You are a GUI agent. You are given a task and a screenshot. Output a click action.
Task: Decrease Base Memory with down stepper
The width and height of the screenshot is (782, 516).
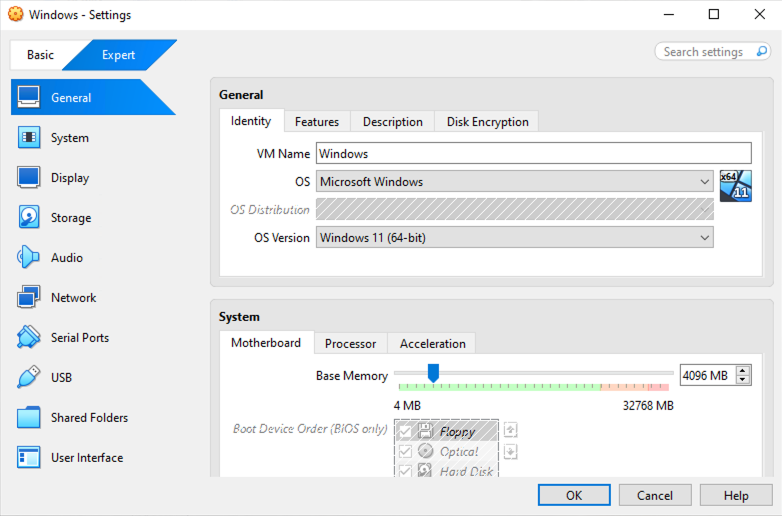(x=743, y=380)
